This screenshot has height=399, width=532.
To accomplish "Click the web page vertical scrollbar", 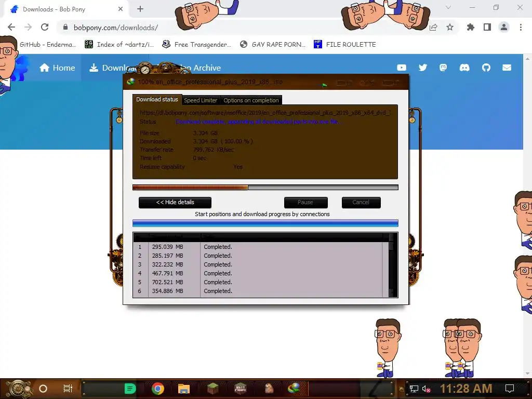I will pos(528,216).
